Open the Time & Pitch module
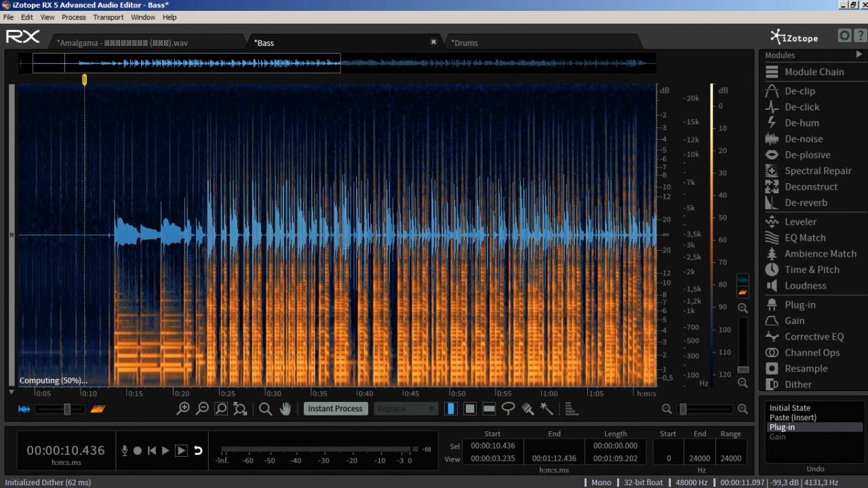The image size is (868, 488). tap(812, 270)
